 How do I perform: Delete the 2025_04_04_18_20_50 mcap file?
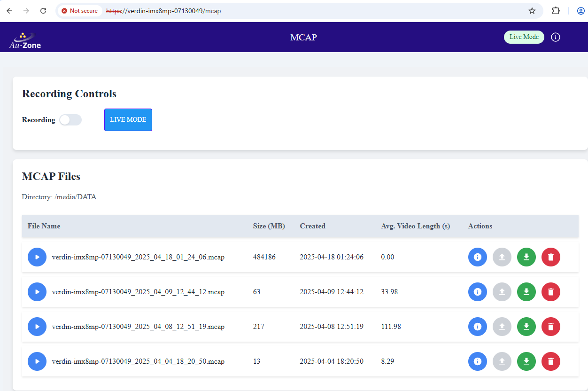click(550, 361)
